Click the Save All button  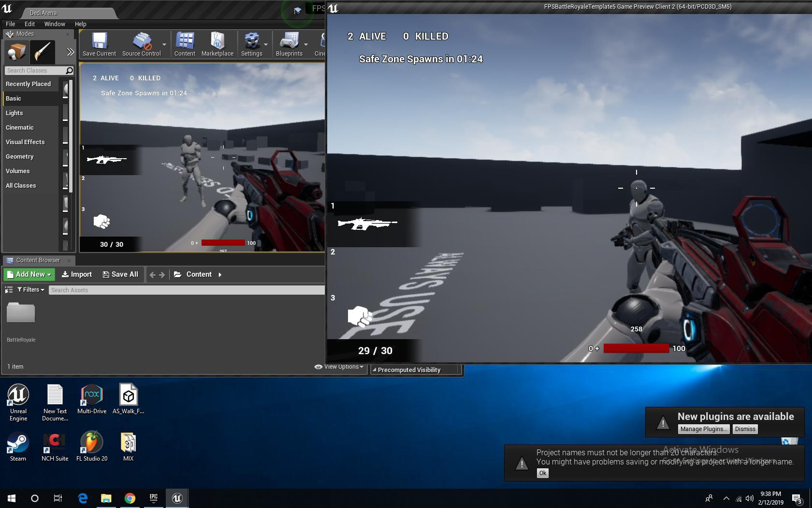tap(120, 274)
